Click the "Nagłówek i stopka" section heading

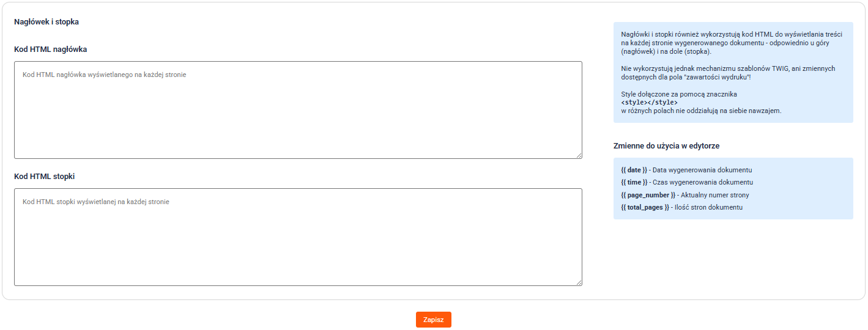coord(46,22)
